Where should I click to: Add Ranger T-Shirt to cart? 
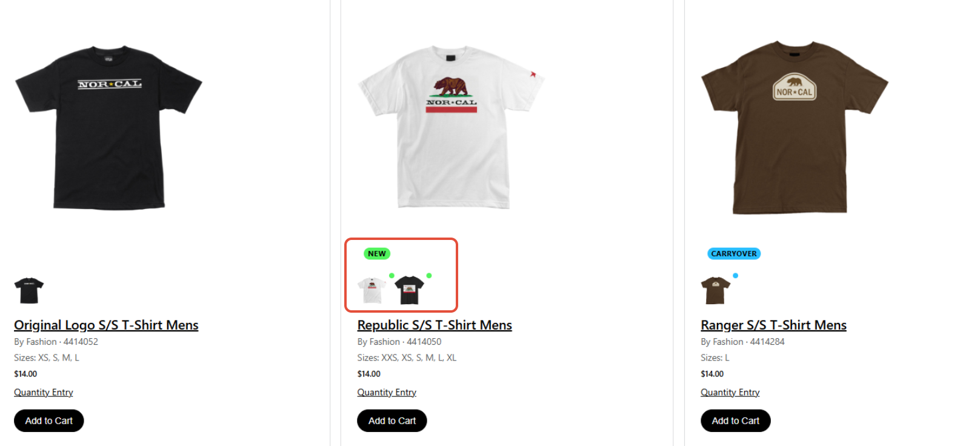click(736, 421)
